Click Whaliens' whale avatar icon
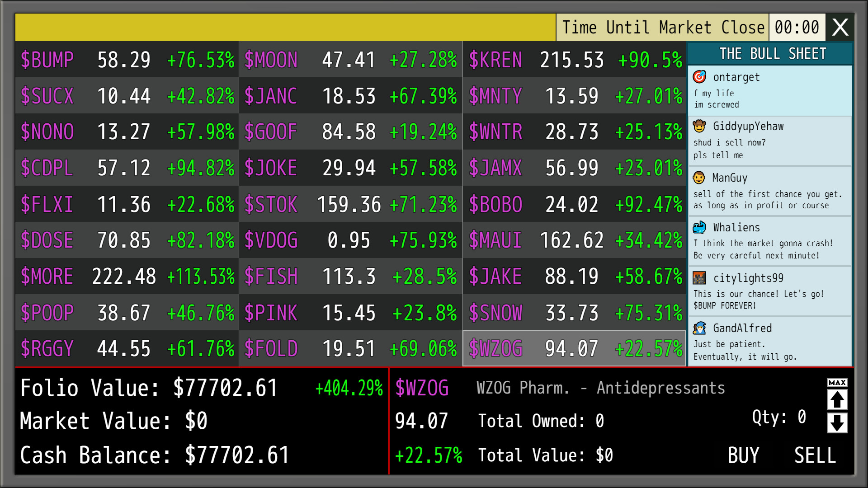868x488 pixels. (699, 227)
